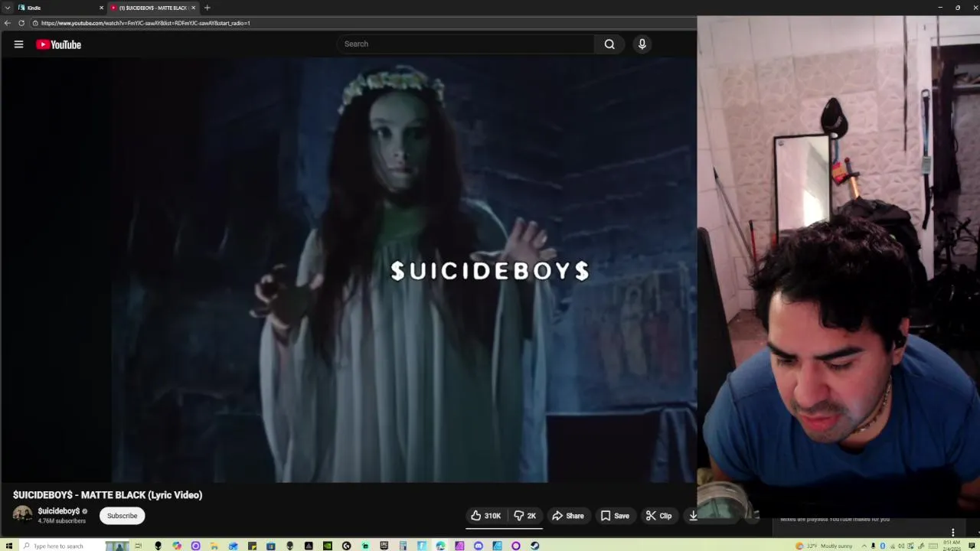Open File Explorer from the taskbar

214,546
